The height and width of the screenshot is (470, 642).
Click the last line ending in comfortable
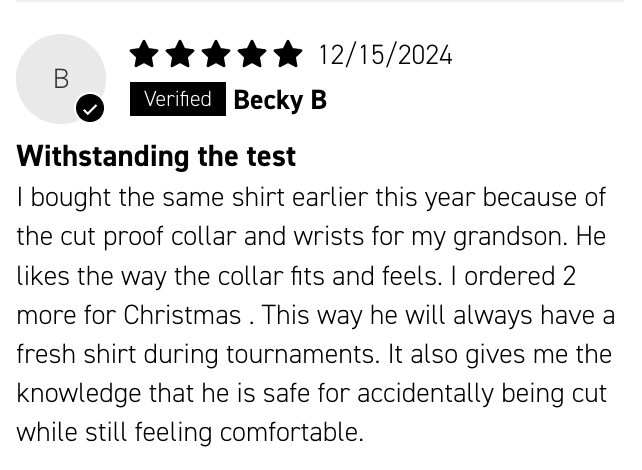point(190,433)
